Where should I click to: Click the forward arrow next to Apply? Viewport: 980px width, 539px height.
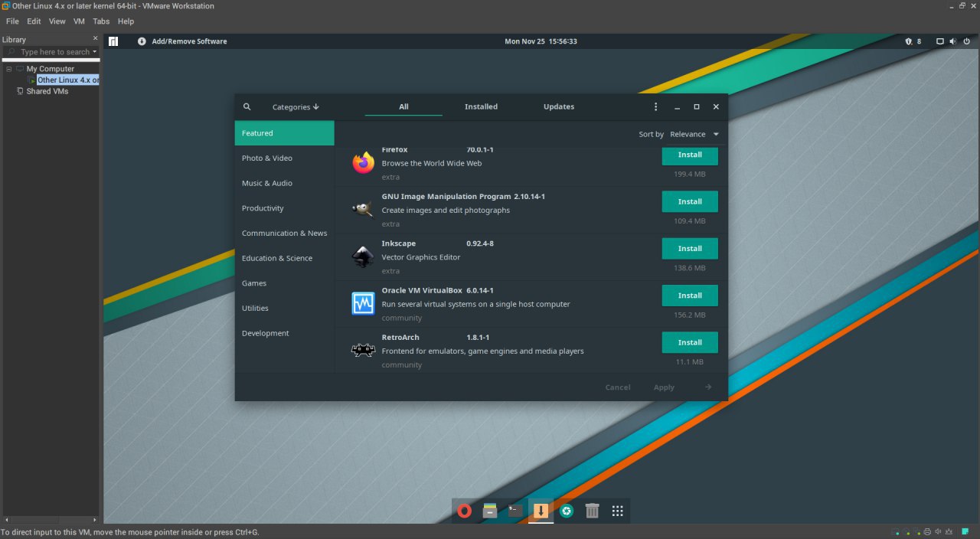click(708, 387)
